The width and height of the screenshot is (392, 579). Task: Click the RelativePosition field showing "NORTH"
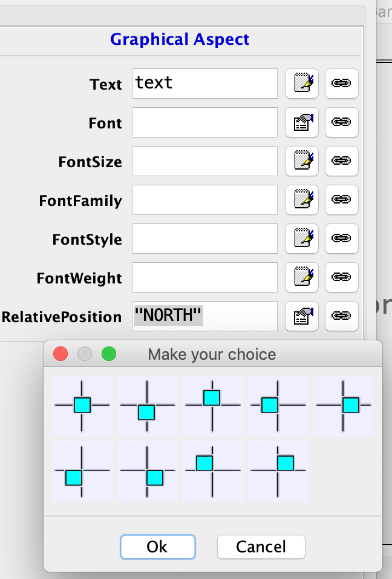click(204, 316)
